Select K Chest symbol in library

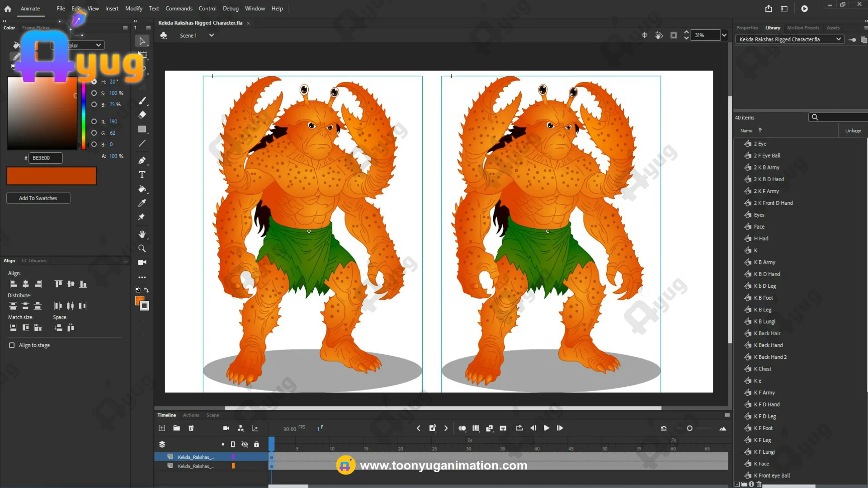[762, 369]
